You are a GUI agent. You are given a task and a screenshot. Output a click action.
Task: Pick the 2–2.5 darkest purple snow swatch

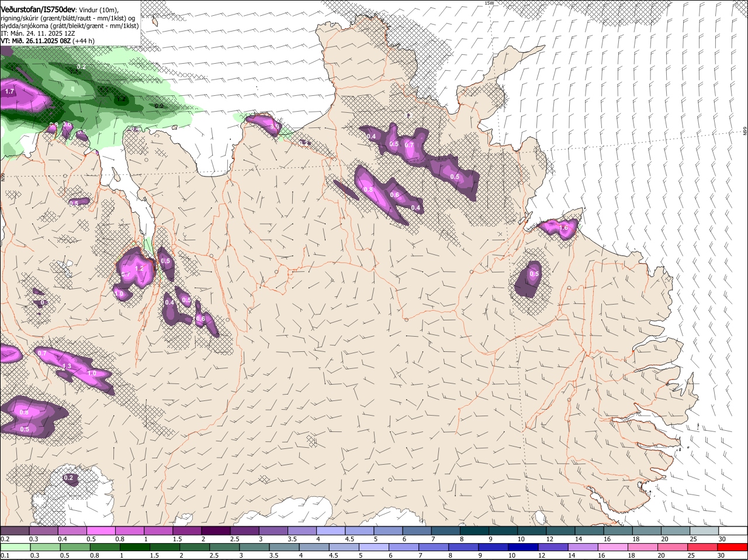point(216,530)
